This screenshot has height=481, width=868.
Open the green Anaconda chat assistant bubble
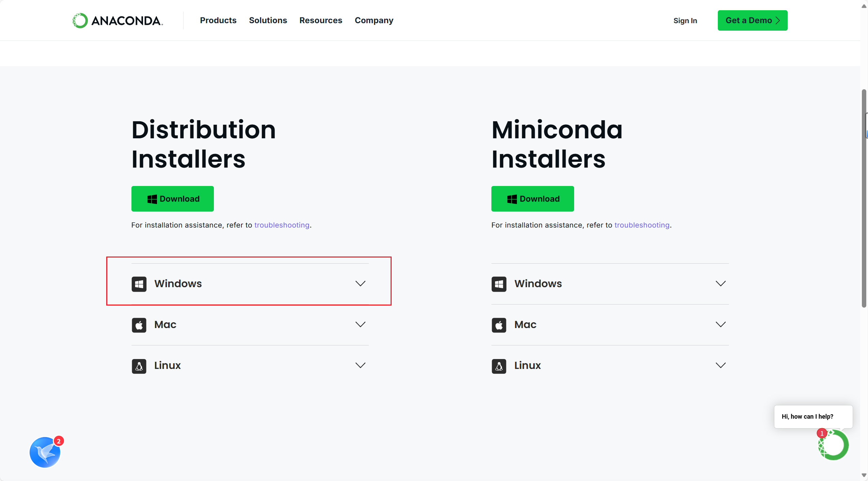[x=833, y=445]
